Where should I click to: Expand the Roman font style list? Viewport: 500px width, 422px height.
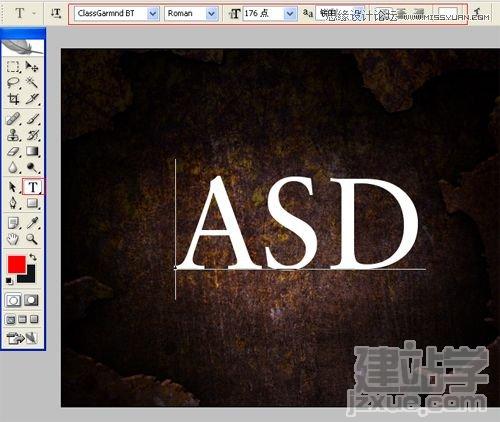point(212,14)
